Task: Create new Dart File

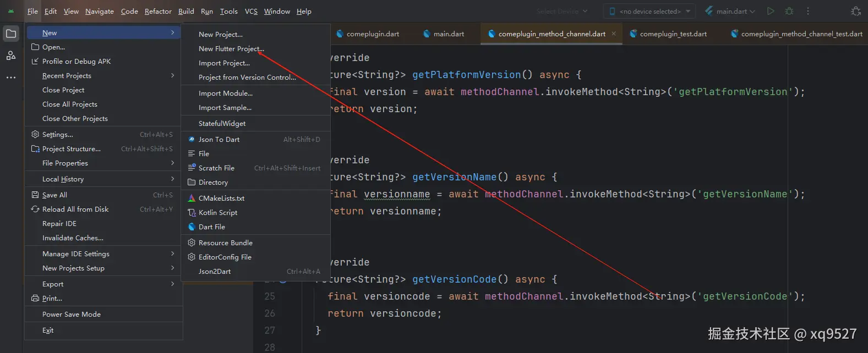Action: click(255, 227)
